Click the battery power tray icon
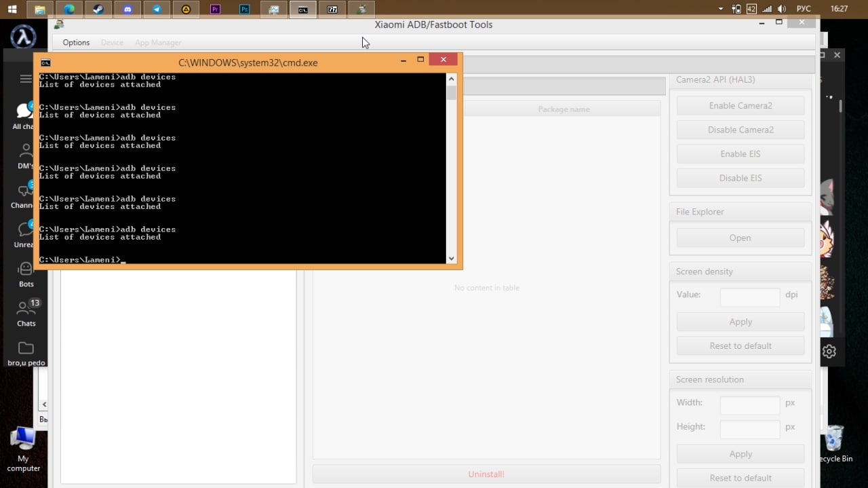This screenshot has width=868, height=488. click(x=736, y=10)
